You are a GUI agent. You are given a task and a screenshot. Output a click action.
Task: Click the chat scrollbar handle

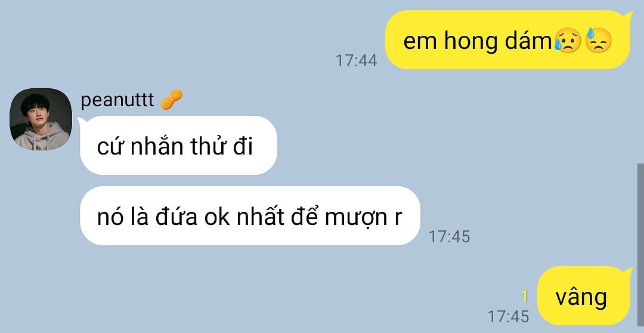640,248
